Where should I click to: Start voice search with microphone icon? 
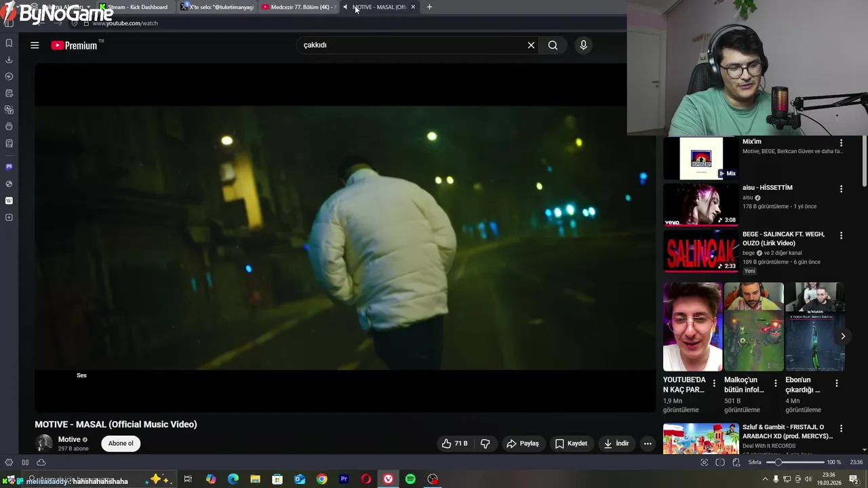(x=583, y=45)
